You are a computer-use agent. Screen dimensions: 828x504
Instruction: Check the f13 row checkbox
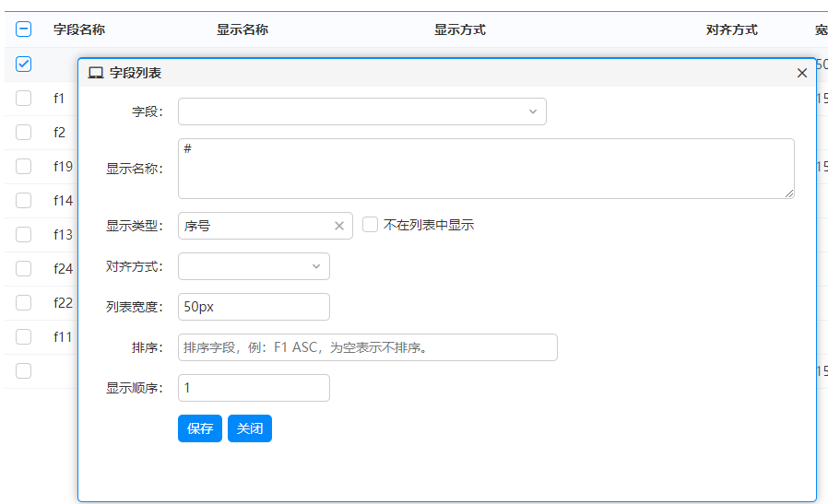[x=23, y=234]
